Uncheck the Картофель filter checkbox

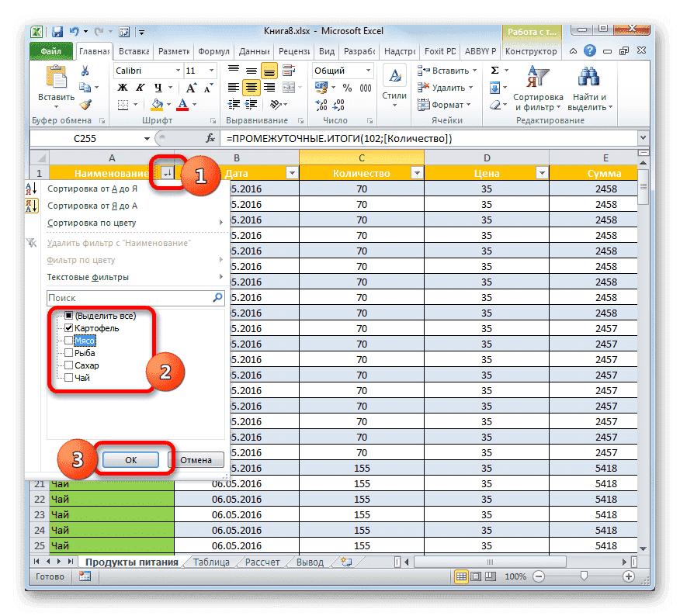[69, 328]
